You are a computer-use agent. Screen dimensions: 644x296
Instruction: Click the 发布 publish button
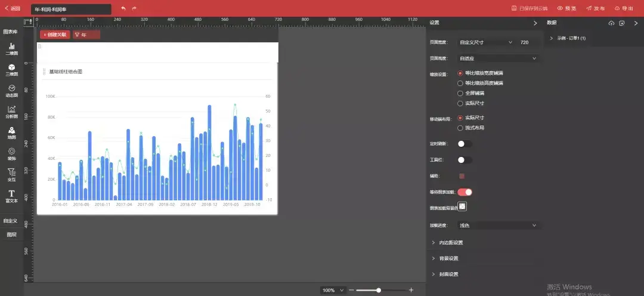click(x=595, y=8)
